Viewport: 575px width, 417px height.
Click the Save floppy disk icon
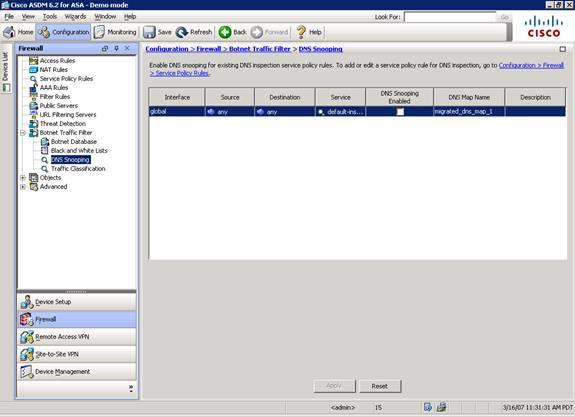[x=149, y=32]
